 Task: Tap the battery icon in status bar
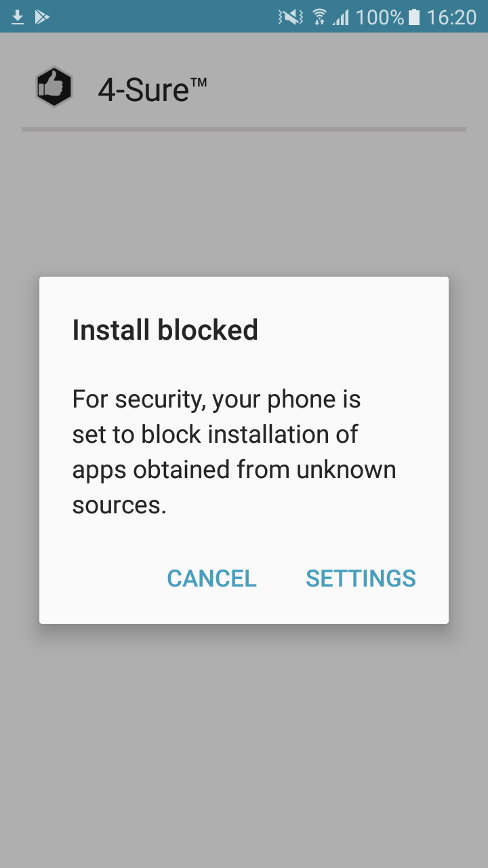[x=414, y=17]
